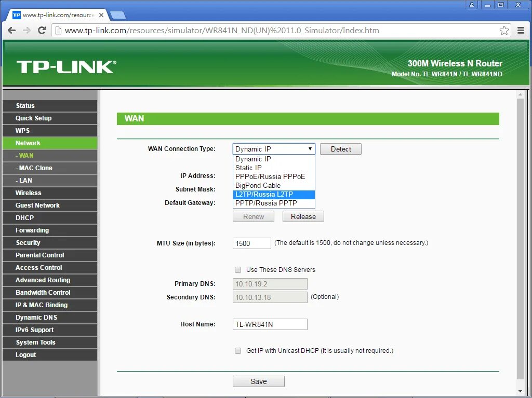Click the page scrollbar down arrow

tap(521, 392)
